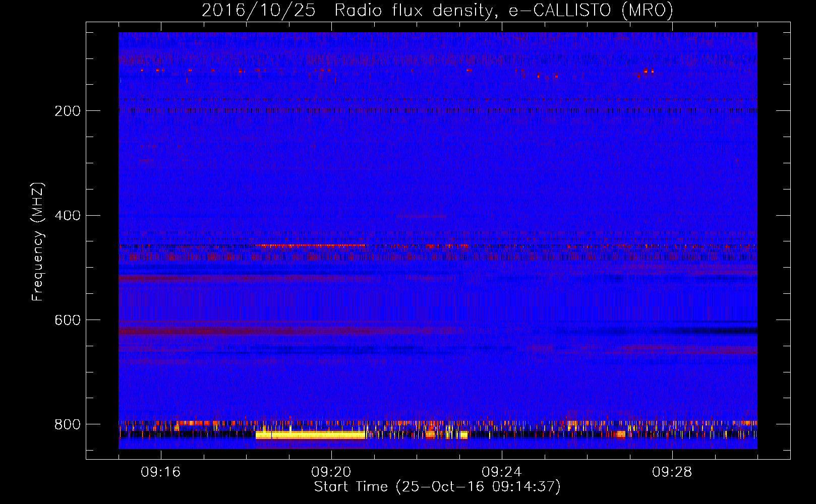The image size is (816, 504).
Task: Select the 800 frequency tick label
Action: pyautogui.click(x=68, y=424)
